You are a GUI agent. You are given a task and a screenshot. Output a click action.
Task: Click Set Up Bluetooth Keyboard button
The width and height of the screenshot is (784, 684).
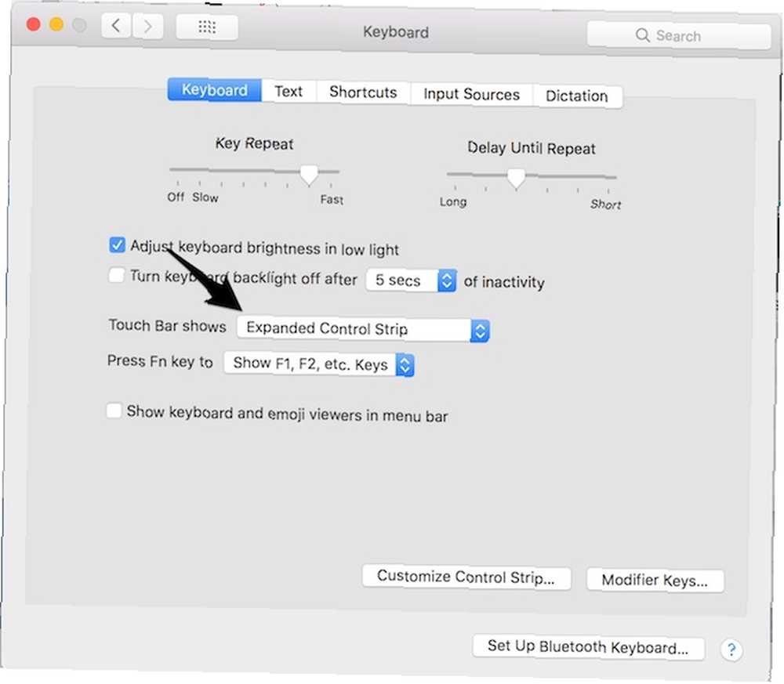coord(588,647)
